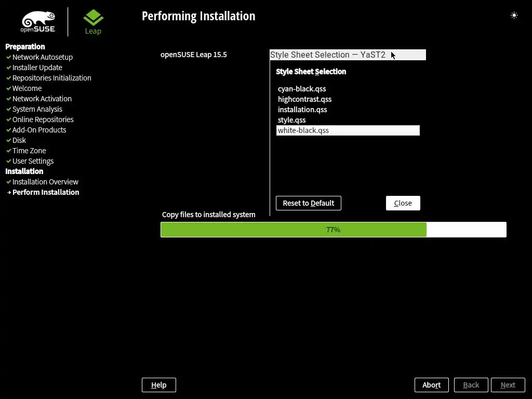Click the Performing Installation page title

pos(198,16)
